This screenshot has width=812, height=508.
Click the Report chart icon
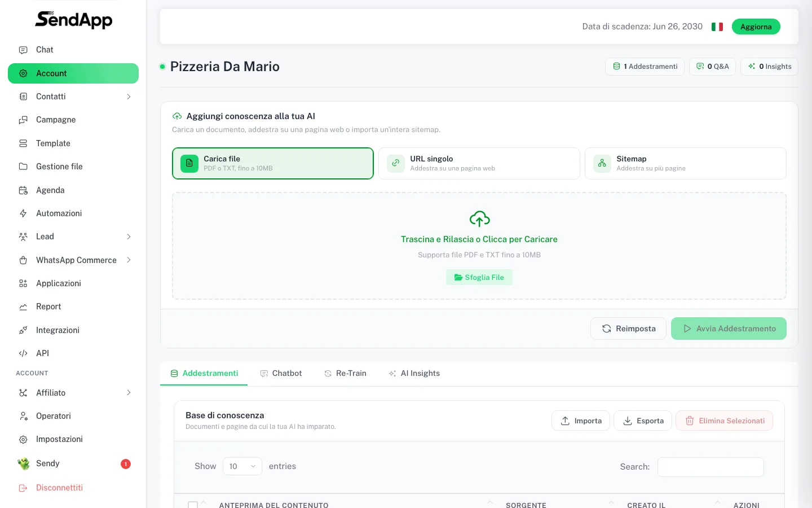click(x=23, y=306)
